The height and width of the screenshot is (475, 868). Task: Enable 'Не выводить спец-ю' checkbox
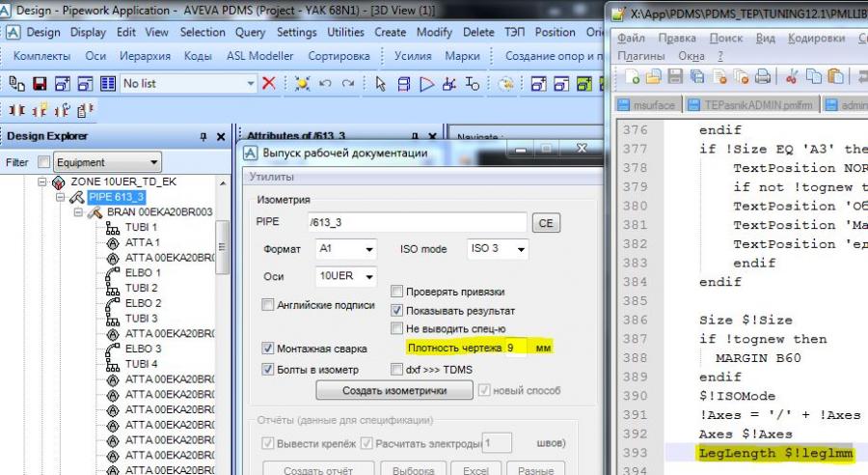(x=396, y=328)
